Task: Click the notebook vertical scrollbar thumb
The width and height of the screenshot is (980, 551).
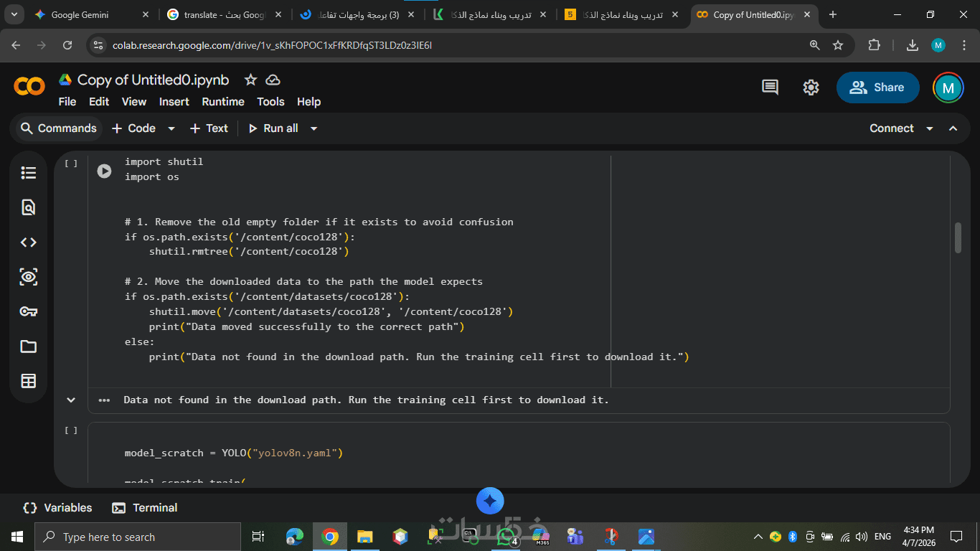Action: [958, 237]
